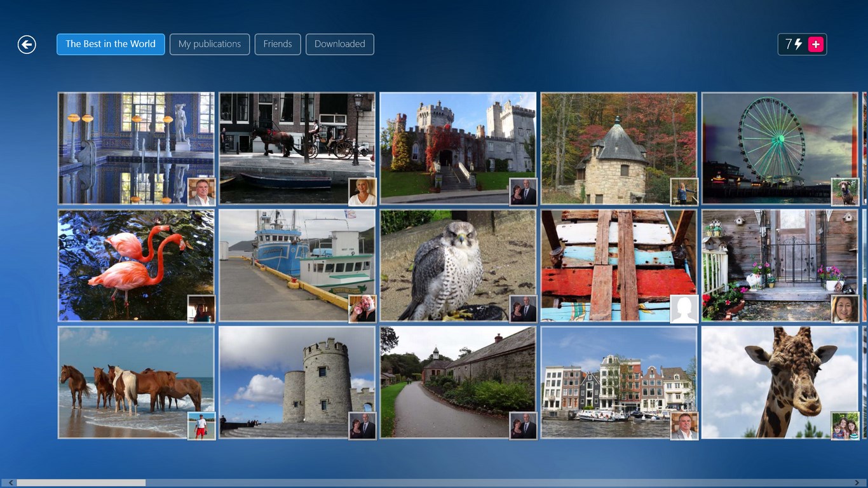Open author avatar on fishing boats photo

[x=362, y=309]
